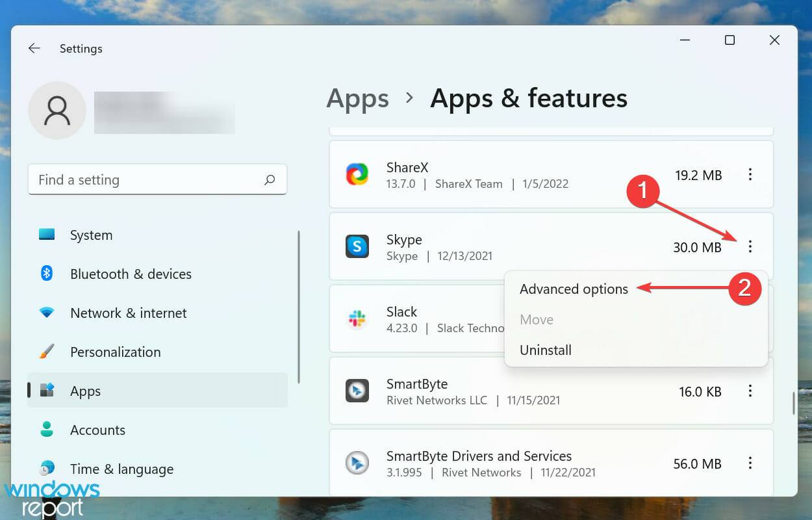Click the SmartByte Drivers and Services three-dot menu

click(750, 463)
